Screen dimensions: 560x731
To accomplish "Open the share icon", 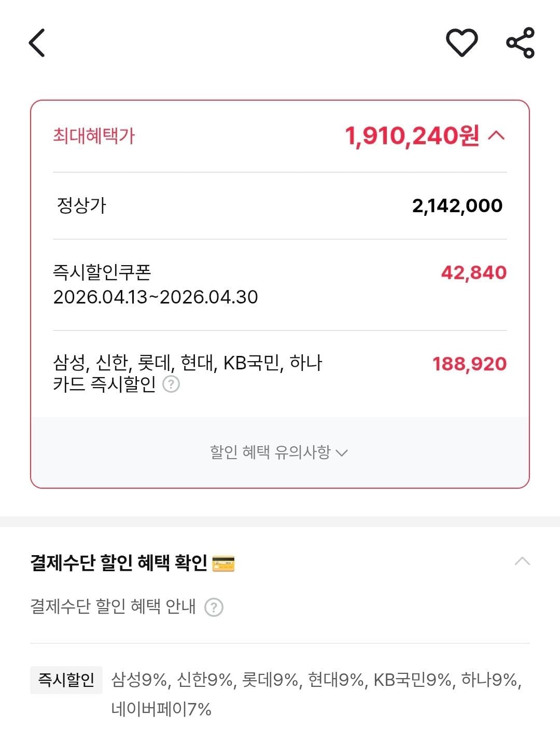I will (520, 43).
